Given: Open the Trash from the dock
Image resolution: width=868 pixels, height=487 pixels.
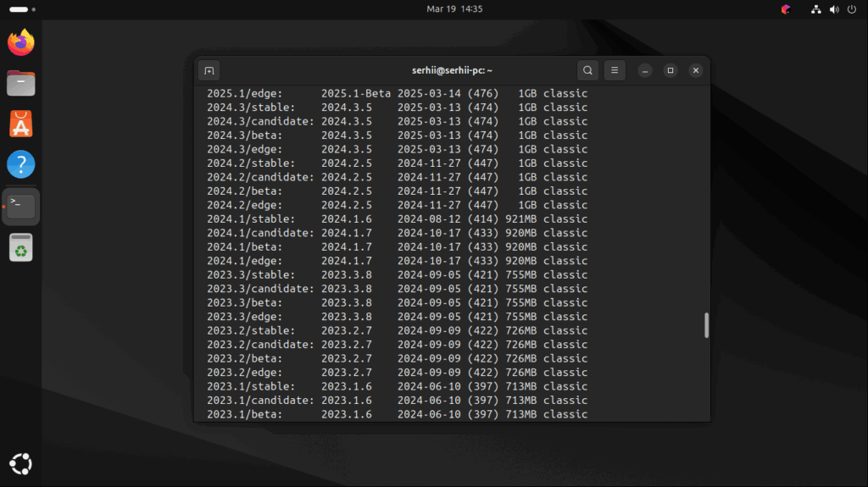Looking at the screenshot, I should coord(21,247).
